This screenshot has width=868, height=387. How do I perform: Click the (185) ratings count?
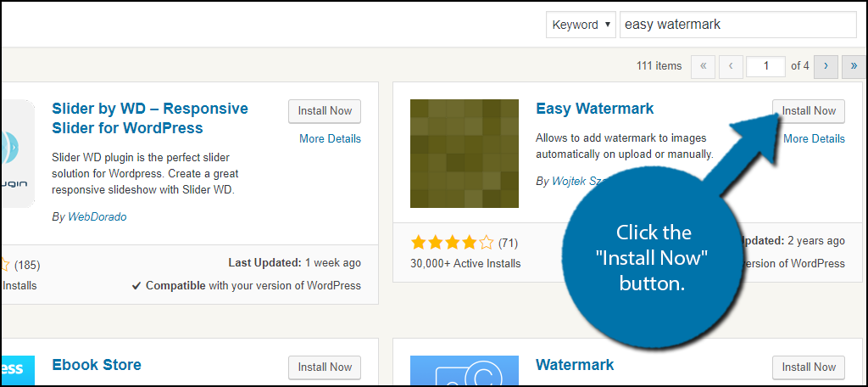[27, 266]
